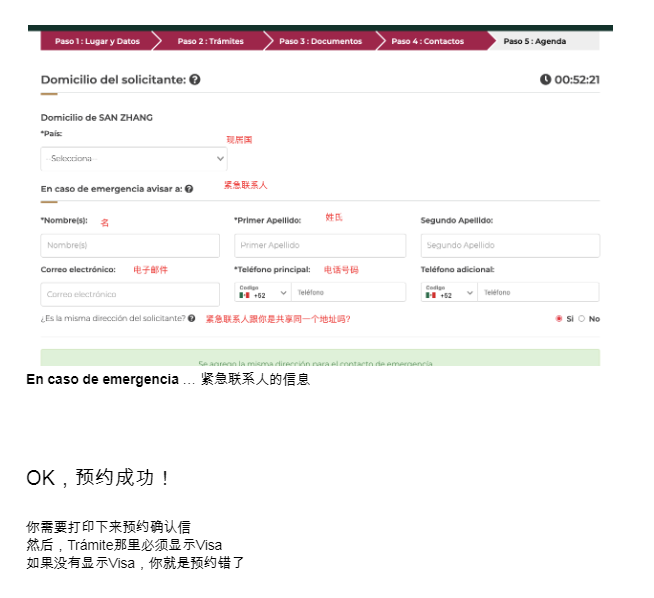Click the clock icon next to timer
654x598 pixels.
click(x=545, y=80)
